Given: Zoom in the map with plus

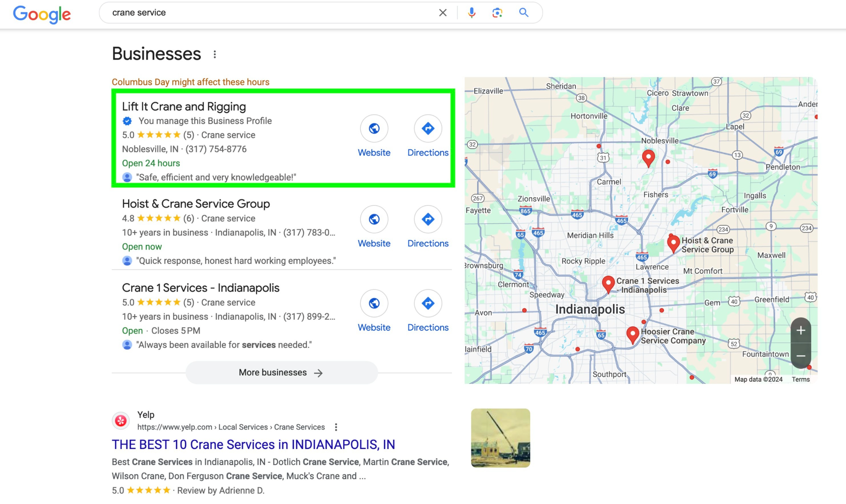Looking at the screenshot, I should [801, 331].
